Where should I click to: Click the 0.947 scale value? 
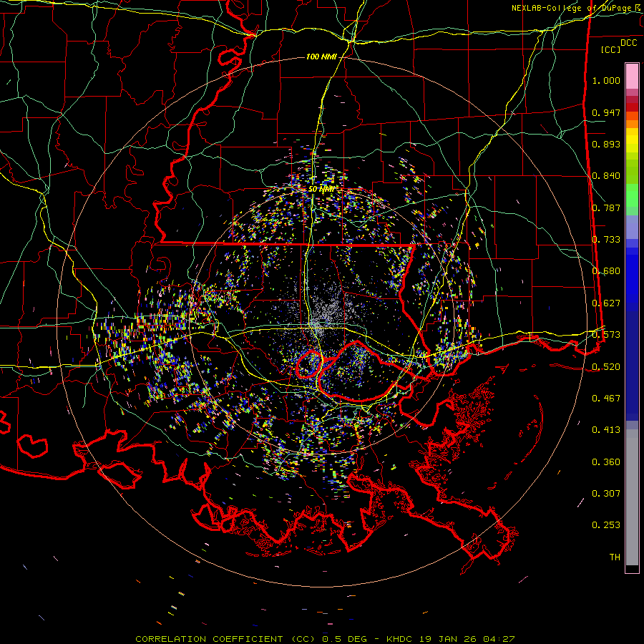pos(606,112)
